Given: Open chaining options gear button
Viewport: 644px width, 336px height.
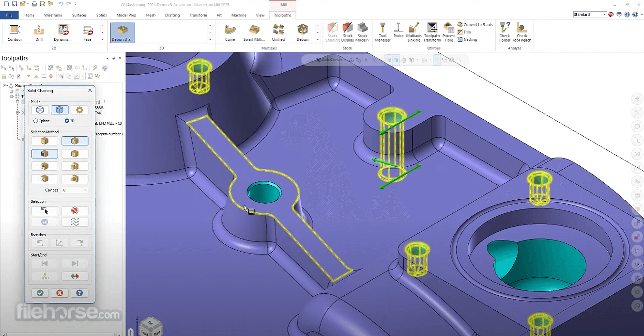Looking at the screenshot, I should pyautogui.click(x=79, y=110).
